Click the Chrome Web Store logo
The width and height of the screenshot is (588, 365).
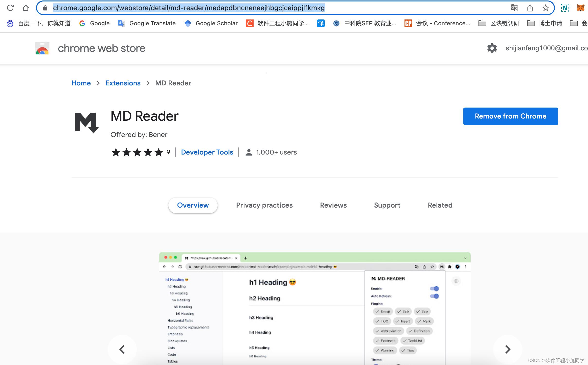coord(42,48)
